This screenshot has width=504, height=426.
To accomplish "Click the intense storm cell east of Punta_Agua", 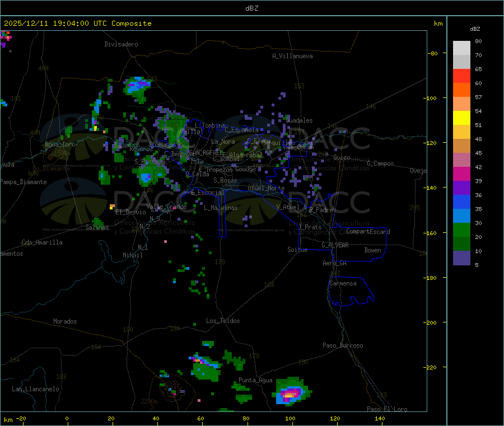I will pos(291,392).
